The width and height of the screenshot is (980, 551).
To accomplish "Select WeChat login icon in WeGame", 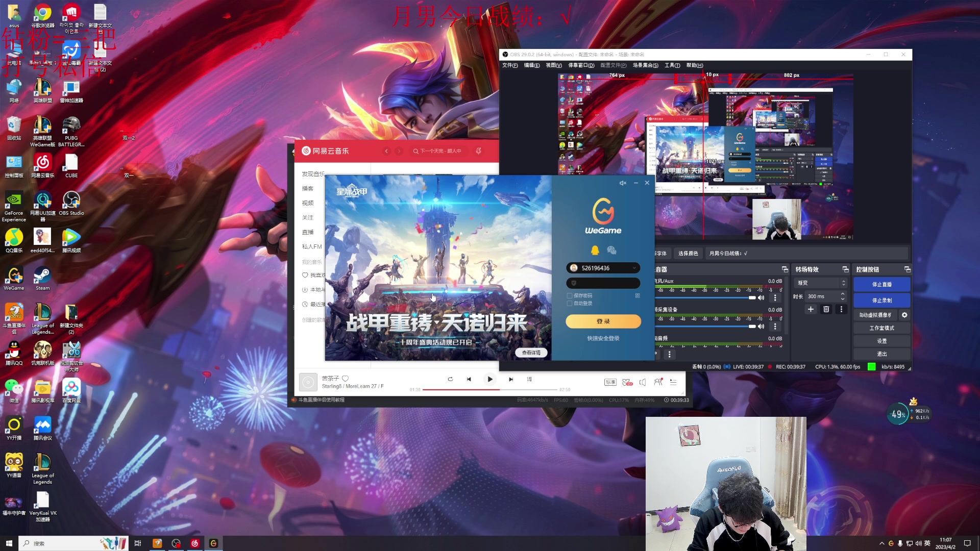I will (x=611, y=250).
